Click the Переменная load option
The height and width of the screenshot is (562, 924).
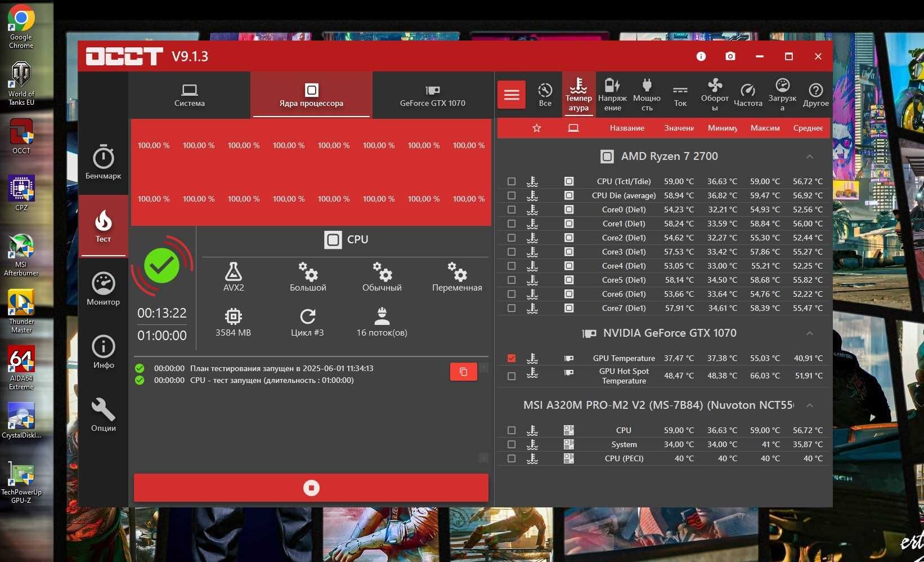[x=457, y=276]
